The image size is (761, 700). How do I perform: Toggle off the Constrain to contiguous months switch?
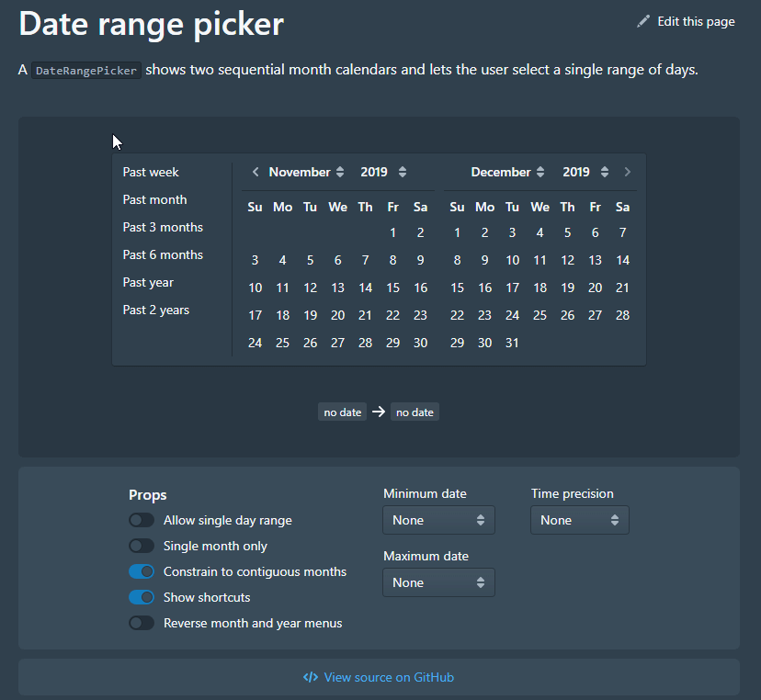[141, 571]
